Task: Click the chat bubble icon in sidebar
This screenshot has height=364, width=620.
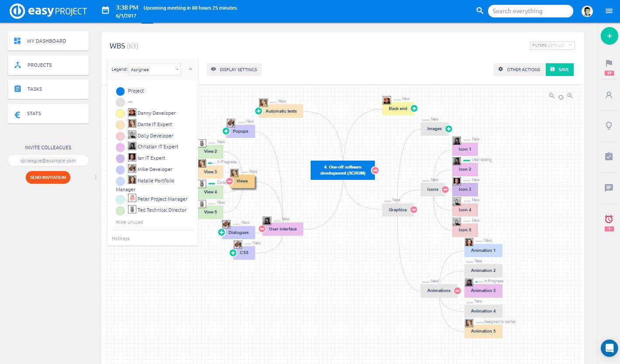Action: [609, 188]
